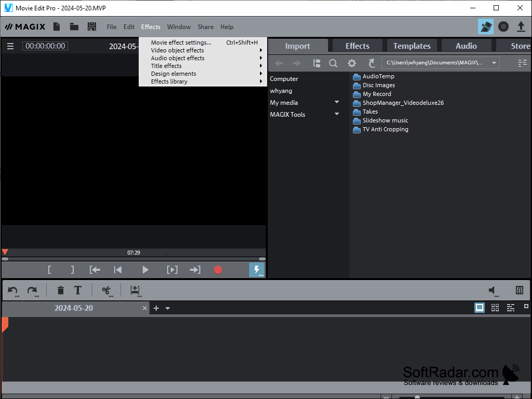Go back in media browser
Viewport: 532px width, 399px height.
click(279, 63)
